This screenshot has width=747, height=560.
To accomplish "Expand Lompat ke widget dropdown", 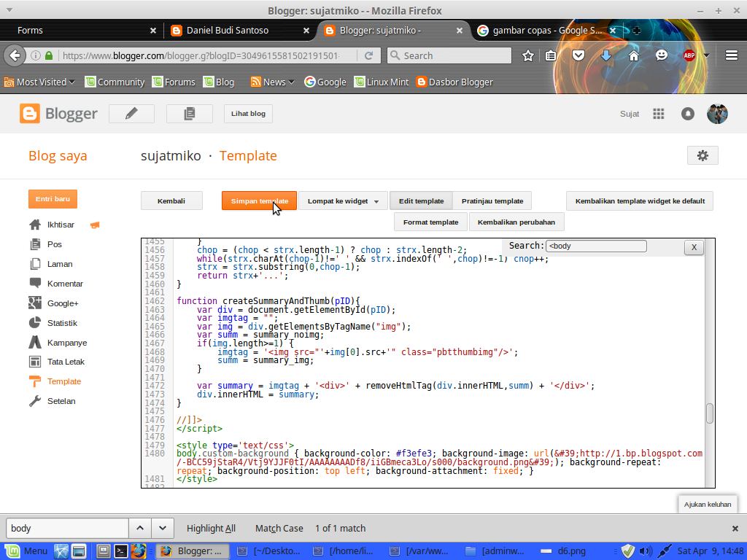I will pyautogui.click(x=343, y=201).
